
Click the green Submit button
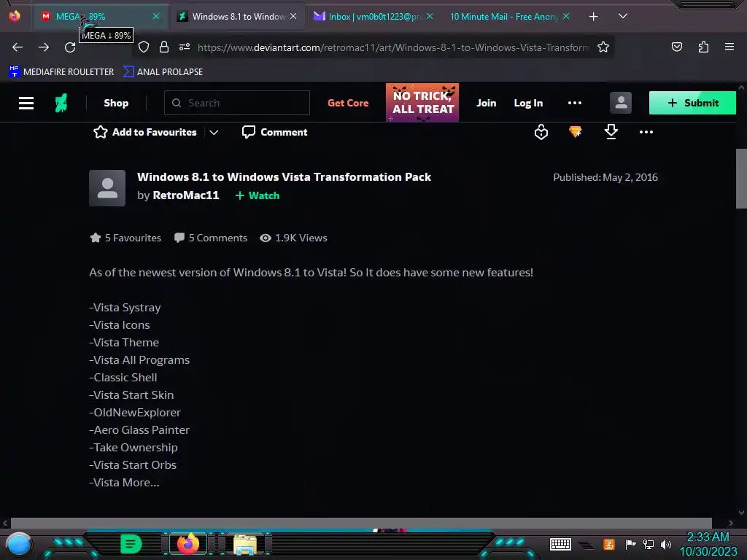[x=692, y=103]
